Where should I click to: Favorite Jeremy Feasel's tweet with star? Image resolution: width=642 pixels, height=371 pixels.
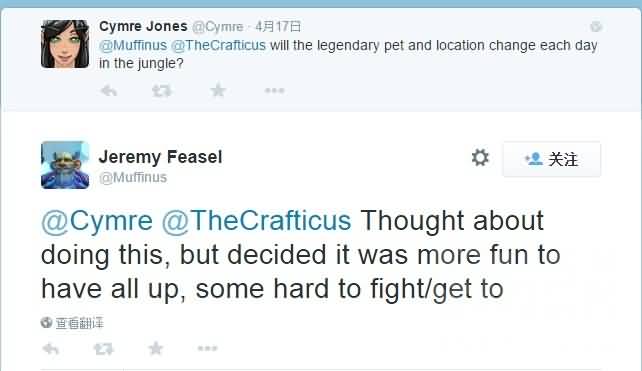click(156, 348)
